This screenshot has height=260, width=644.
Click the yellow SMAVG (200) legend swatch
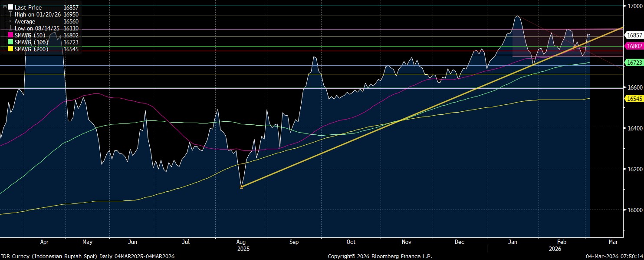10,49
